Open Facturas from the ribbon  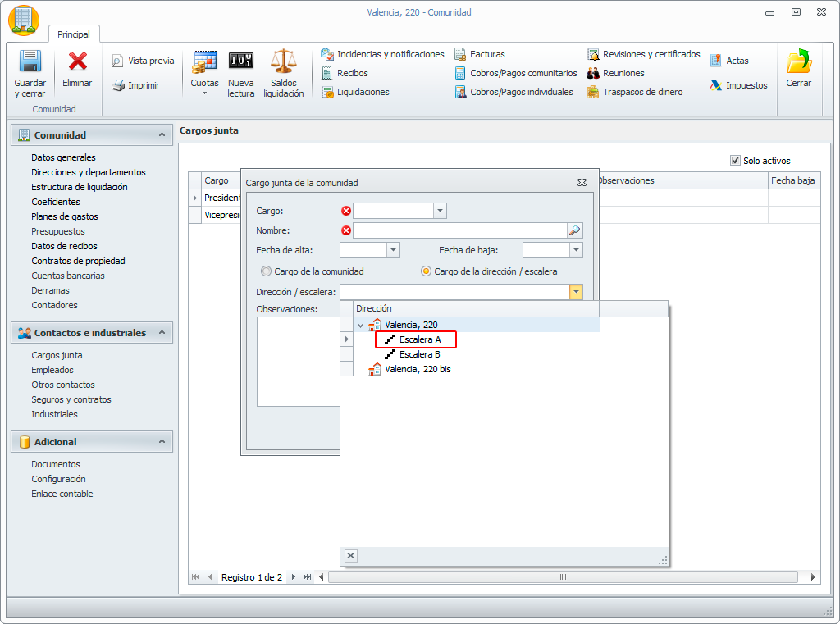479,54
